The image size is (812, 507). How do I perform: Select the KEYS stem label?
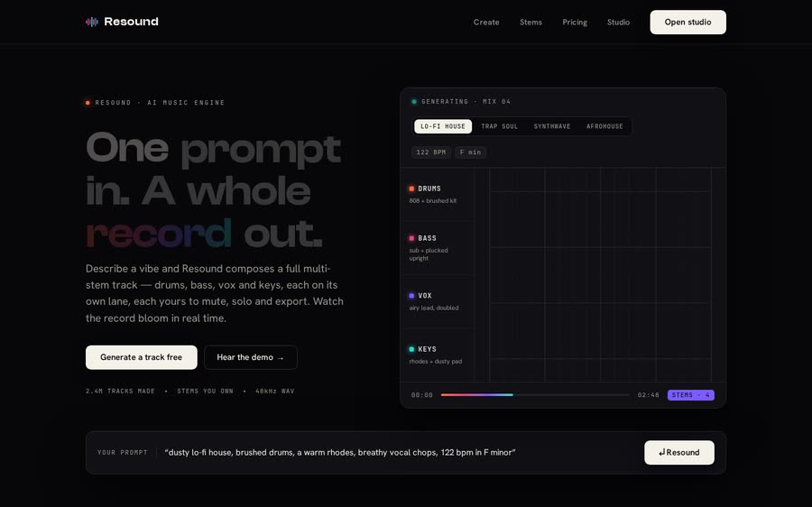[428, 349]
